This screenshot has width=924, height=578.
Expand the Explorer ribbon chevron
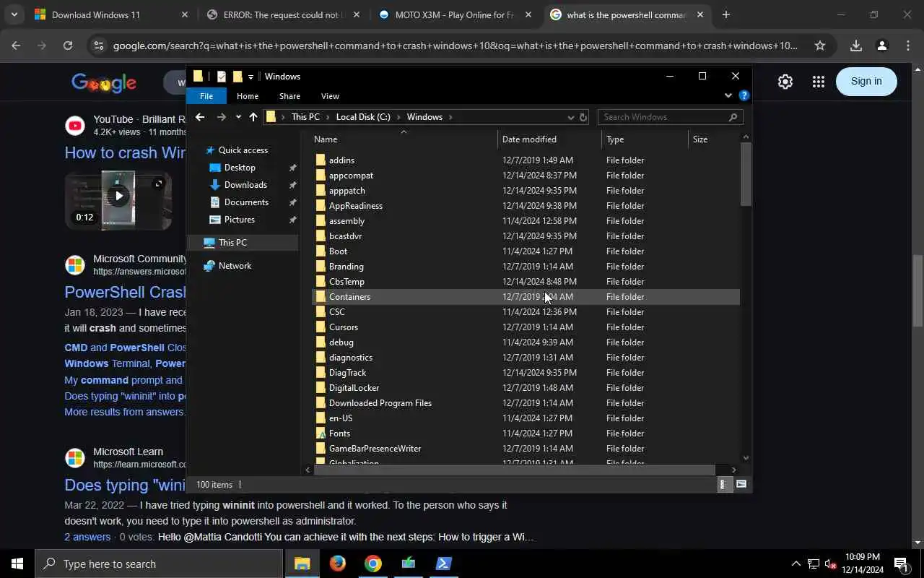pyautogui.click(x=728, y=95)
